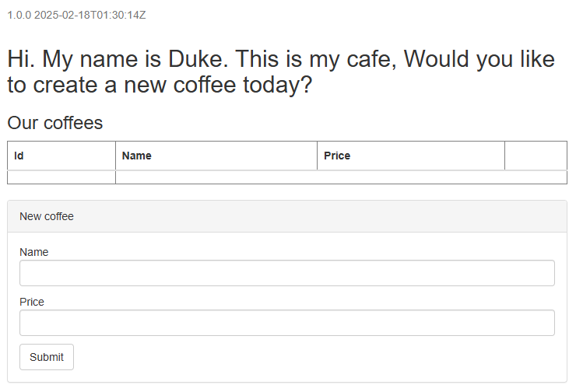576x392 pixels.
Task: Focus the Price input field
Action: click(x=286, y=323)
